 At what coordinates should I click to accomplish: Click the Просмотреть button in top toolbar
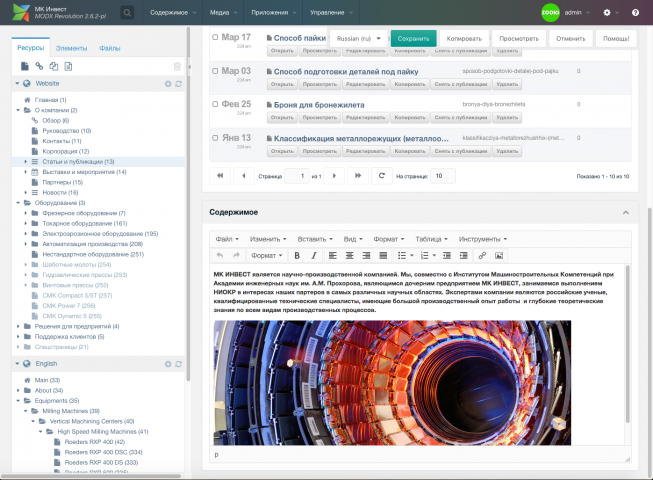519,38
